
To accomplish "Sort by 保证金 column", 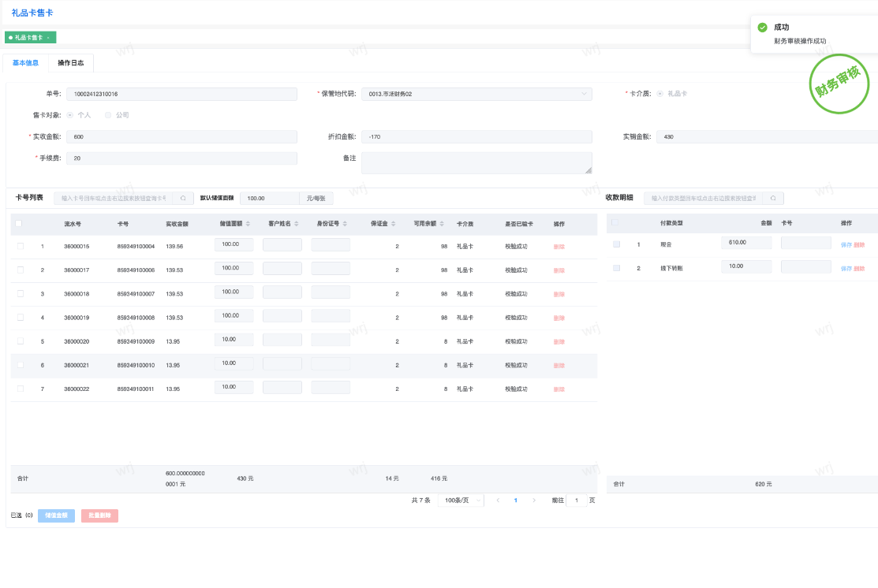I will (394, 224).
